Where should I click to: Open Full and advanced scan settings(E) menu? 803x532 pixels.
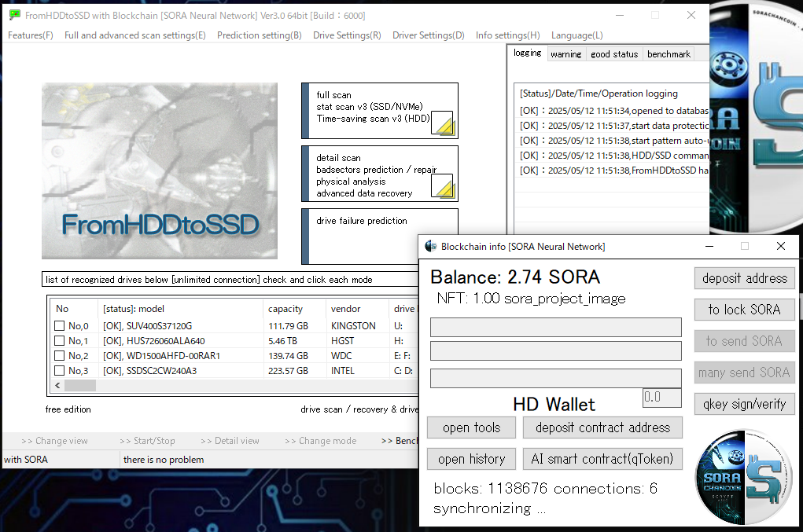click(135, 35)
